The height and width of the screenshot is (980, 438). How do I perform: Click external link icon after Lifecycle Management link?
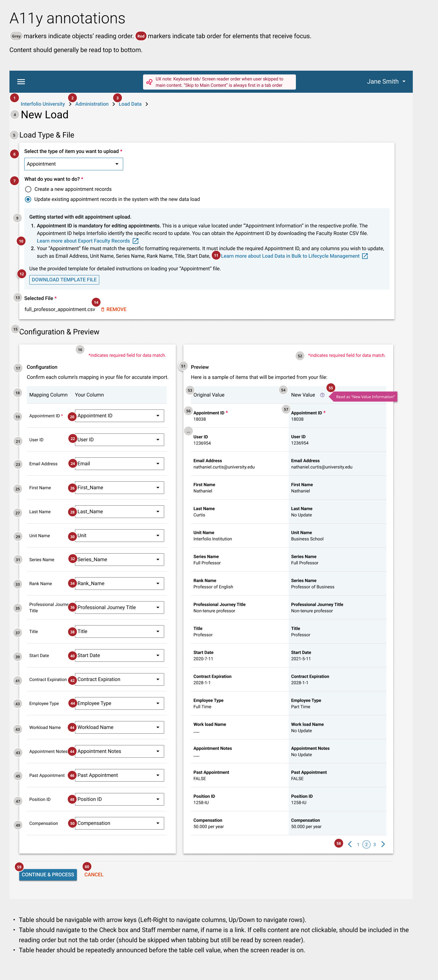point(365,256)
